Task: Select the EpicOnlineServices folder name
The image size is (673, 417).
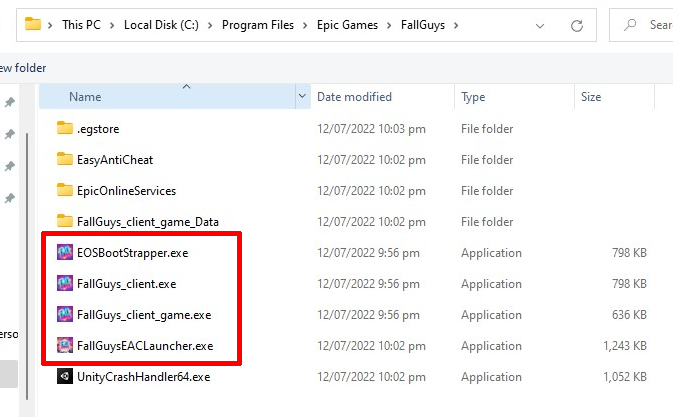Action: click(x=126, y=190)
